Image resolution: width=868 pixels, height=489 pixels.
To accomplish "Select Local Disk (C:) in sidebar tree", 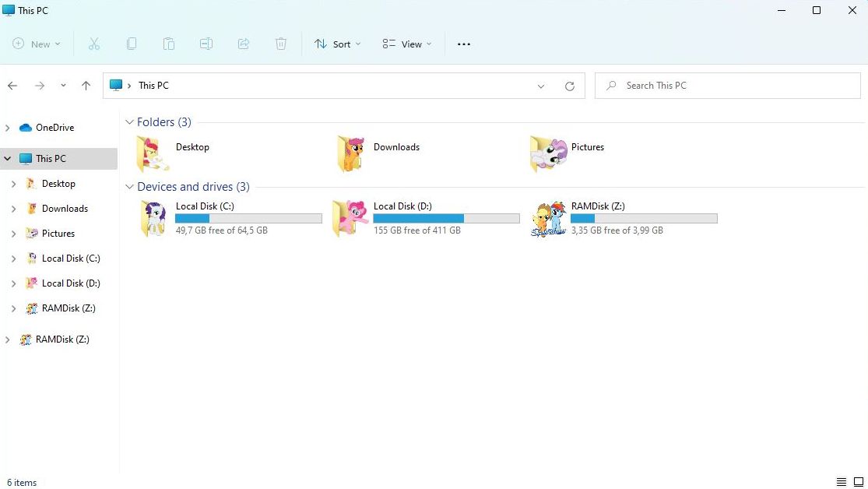I will tap(71, 258).
